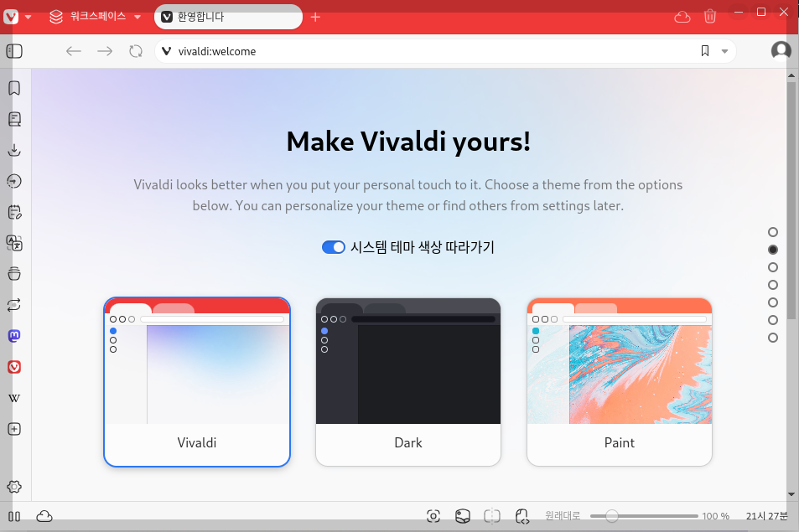Image resolution: width=799 pixels, height=532 pixels.
Task: Open the Translate panel
Action: (14, 243)
